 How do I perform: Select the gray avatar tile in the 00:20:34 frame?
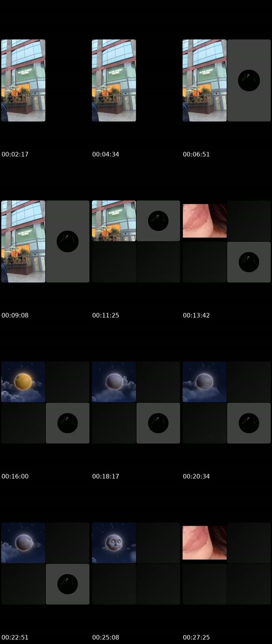click(x=249, y=423)
